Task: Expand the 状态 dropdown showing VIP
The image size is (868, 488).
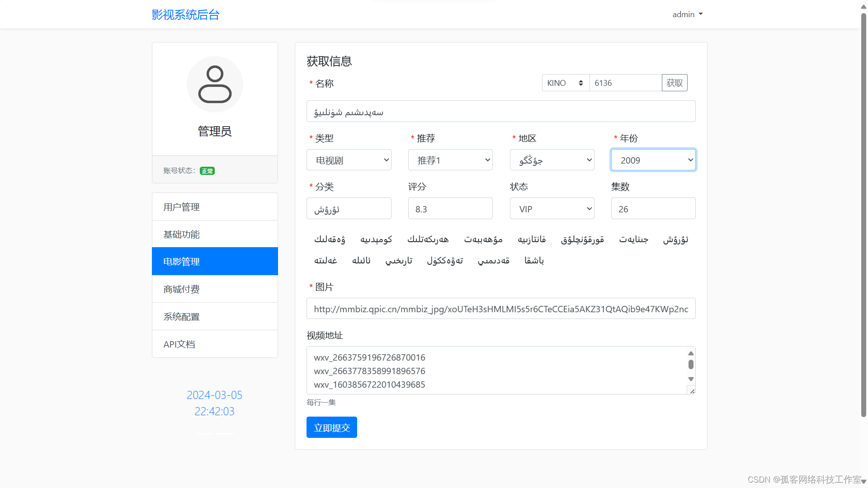Action: tap(552, 209)
